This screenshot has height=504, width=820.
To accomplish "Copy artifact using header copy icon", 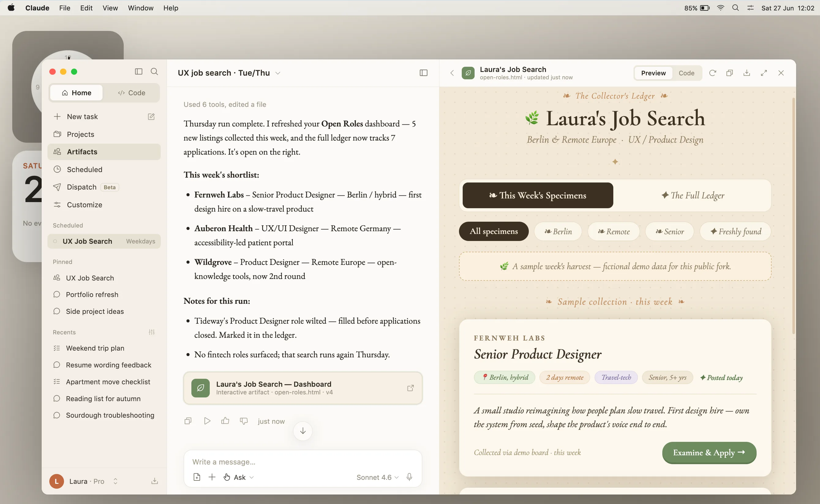I will (729, 73).
